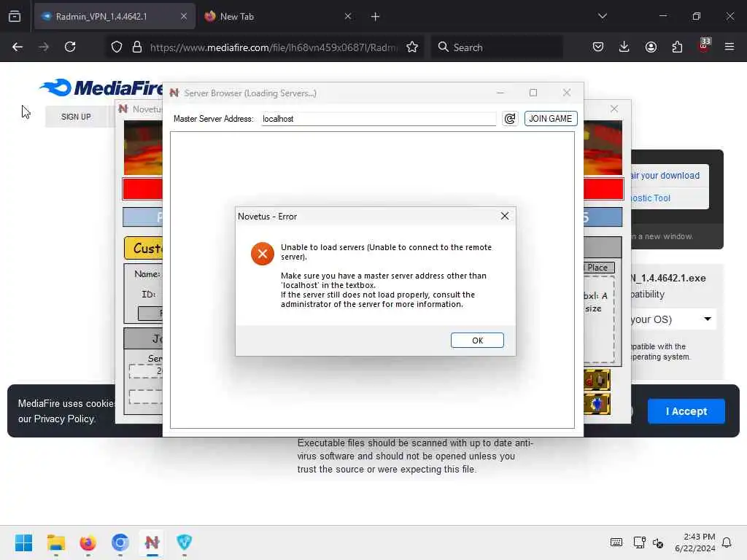Click the JOIN GAME button
Viewport: 747px width, 560px height.
pyautogui.click(x=551, y=119)
